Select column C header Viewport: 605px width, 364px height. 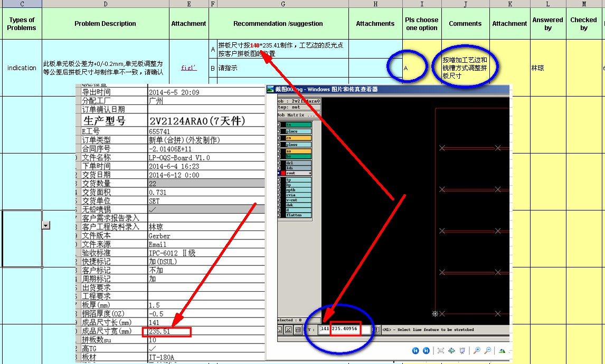[22, 4]
